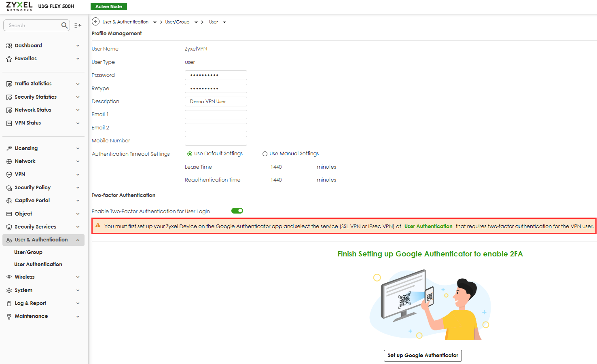Click the Favorites star icon

[9, 59]
